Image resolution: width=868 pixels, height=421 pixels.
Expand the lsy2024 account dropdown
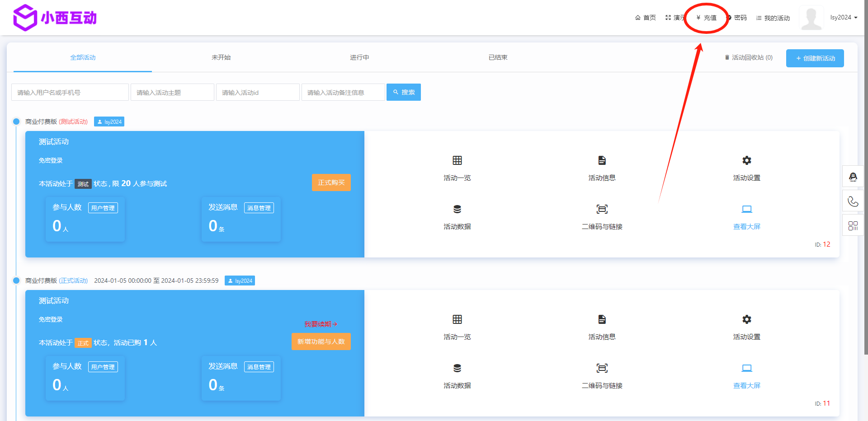tap(844, 18)
